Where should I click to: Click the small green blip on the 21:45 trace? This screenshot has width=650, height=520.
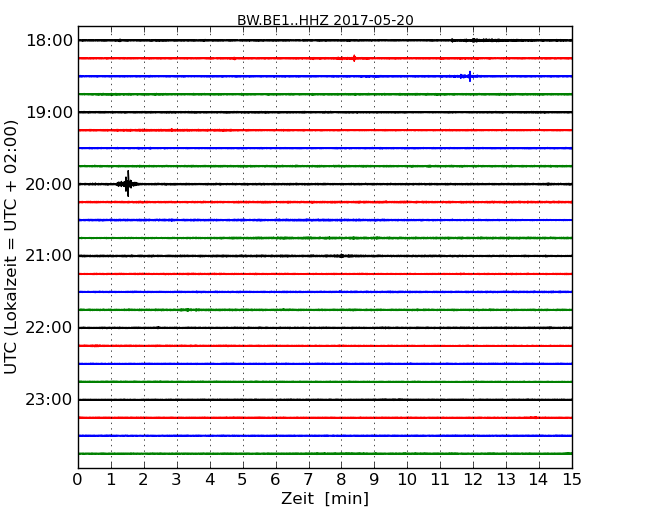click(x=188, y=310)
